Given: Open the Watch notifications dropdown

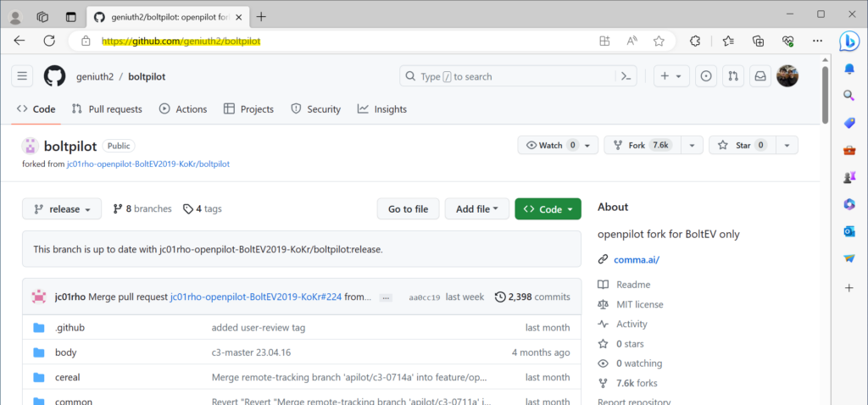Looking at the screenshot, I should click(558, 146).
